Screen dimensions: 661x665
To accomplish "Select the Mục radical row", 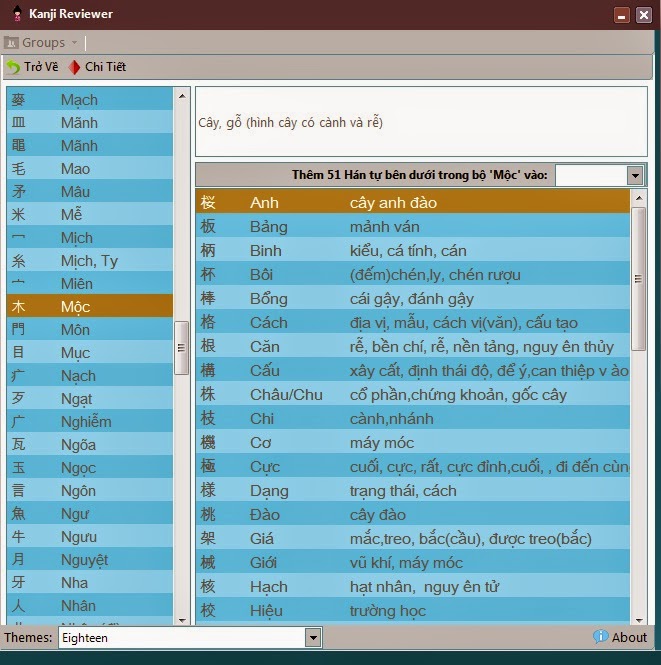I will click(90, 353).
